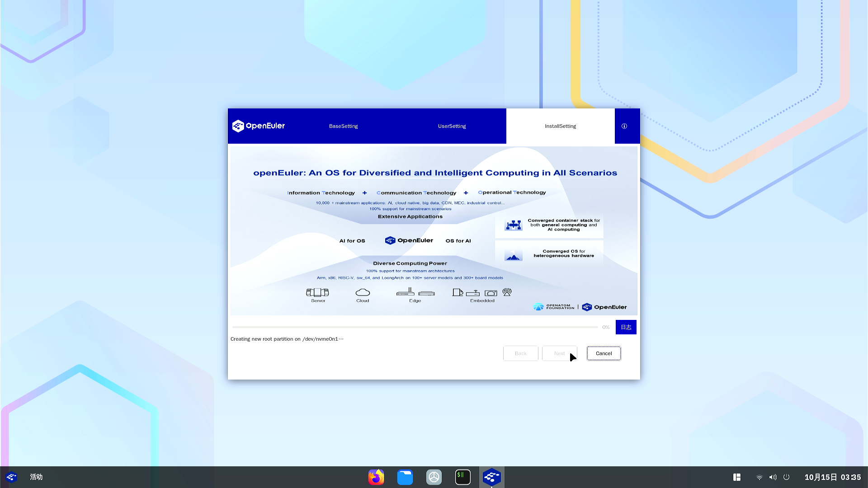
Task: Click the OpenEuler logo in installer header
Action: click(259, 126)
